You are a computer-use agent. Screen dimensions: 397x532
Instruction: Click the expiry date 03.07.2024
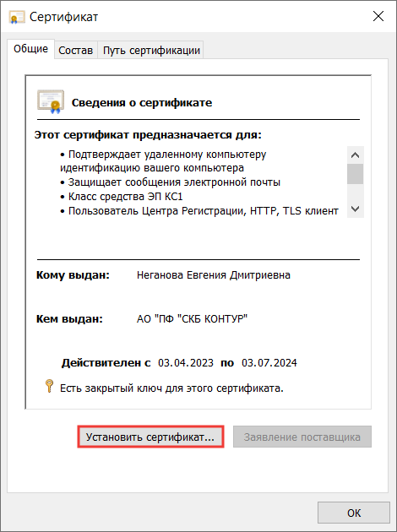(x=269, y=363)
